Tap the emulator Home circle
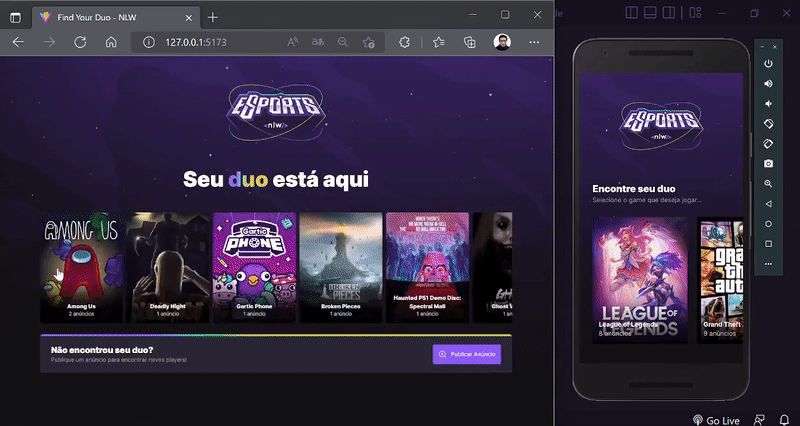Viewport: 800px width, 426px height. [x=768, y=224]
